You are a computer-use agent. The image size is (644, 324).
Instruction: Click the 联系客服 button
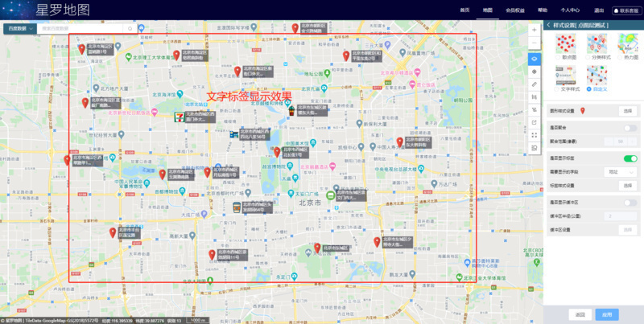(627, 10)
